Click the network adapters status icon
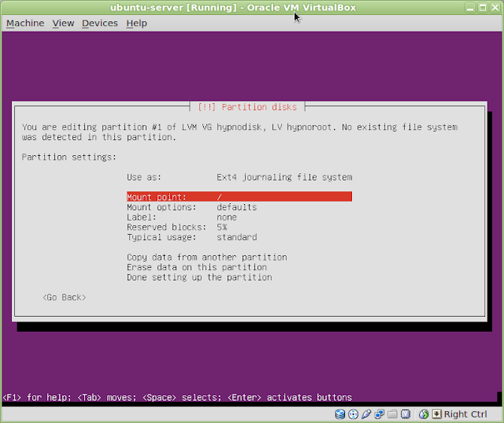Screen dimensions: 504x423 click(x=380, y=414)
